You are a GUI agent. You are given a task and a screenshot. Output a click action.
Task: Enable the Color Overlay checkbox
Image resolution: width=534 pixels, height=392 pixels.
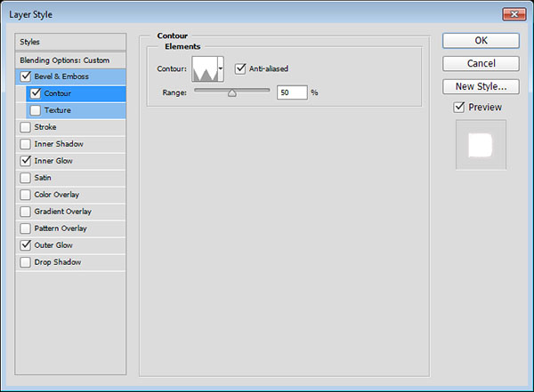[x=26, y=195]
